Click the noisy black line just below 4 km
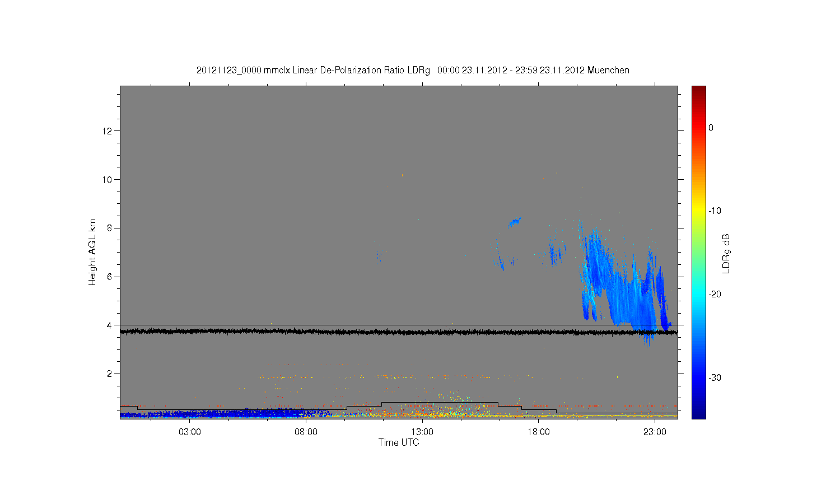Viewport: 840px width, 504px height. pos(399,332)
